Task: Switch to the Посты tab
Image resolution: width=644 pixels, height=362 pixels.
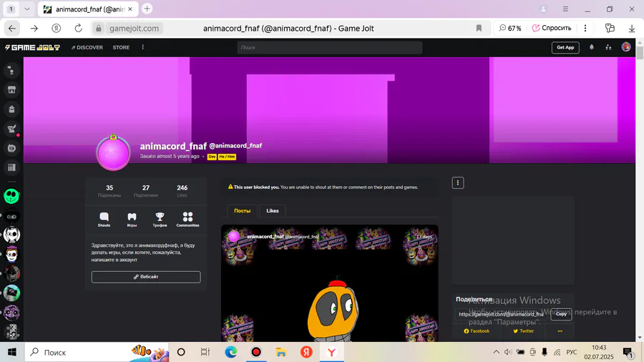Action: (x=242, y=210)
